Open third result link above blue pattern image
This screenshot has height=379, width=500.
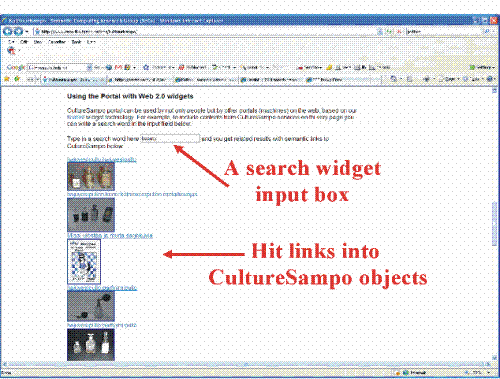click(x=110, y=235)
